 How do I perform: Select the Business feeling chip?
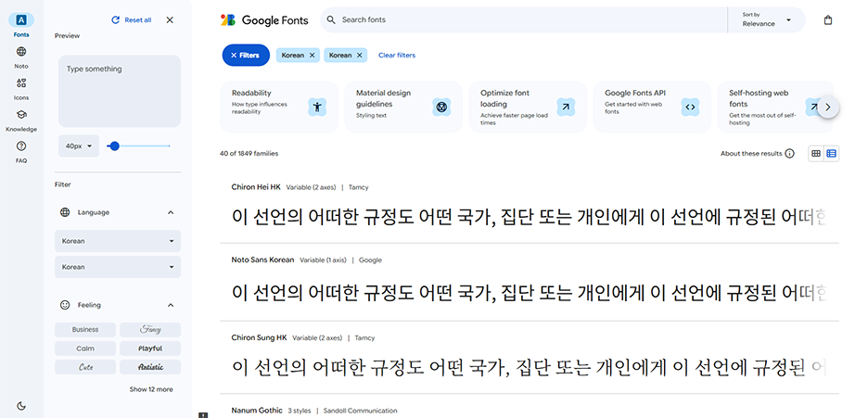coord(85,330)
